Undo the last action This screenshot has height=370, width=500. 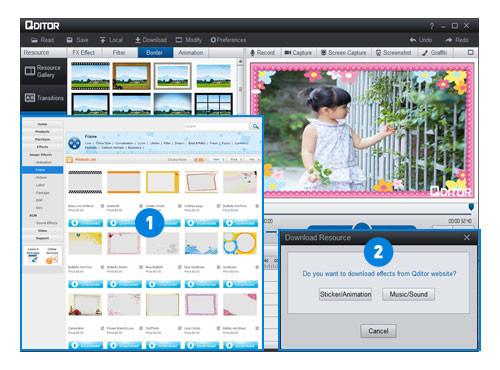pos(421,40)
